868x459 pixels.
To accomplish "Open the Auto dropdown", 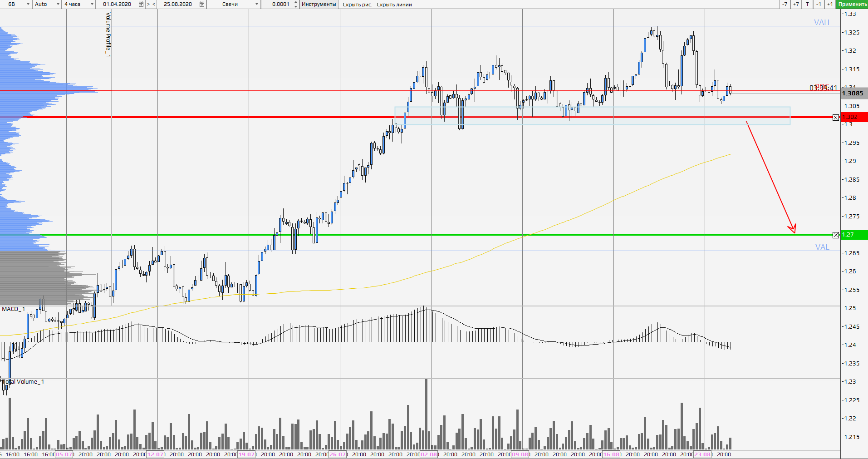I will click(58, 4).
